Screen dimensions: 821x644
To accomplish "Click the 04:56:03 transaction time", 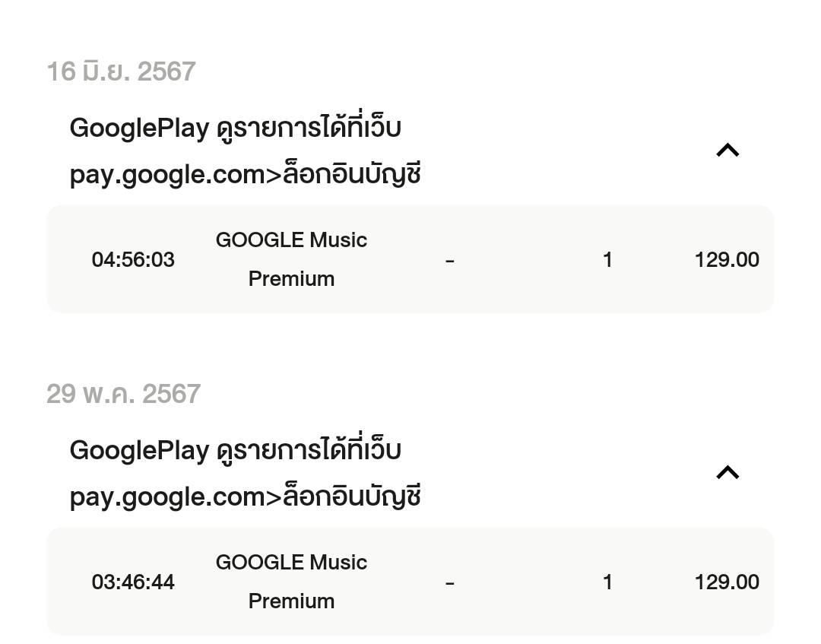I will [x=133, y=260].
